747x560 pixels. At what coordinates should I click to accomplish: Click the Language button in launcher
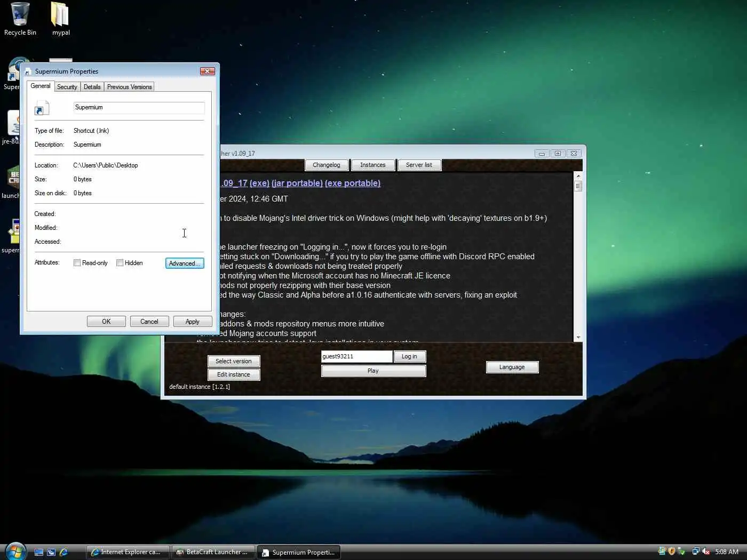pyautogui.click(x=512, y=367)
